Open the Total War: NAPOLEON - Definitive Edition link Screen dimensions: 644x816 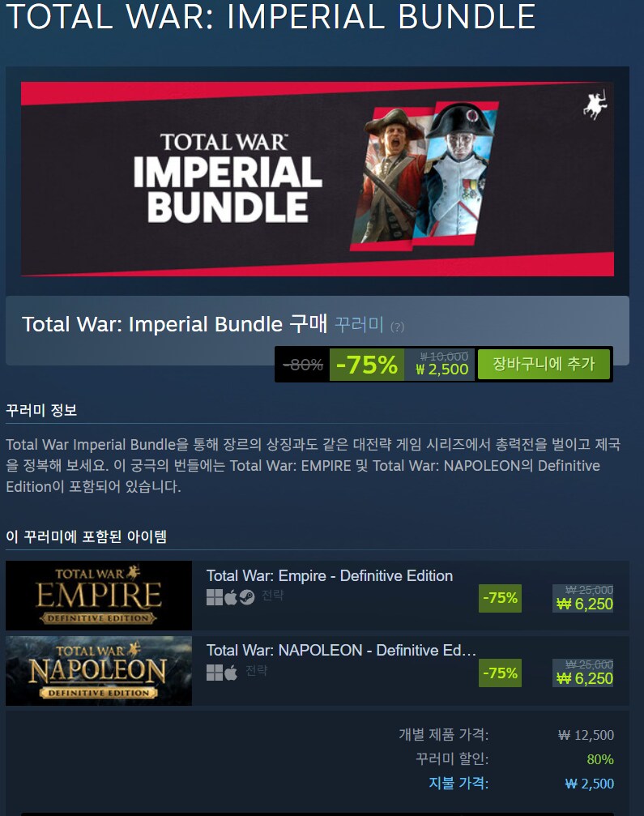[x=341, y=650]
